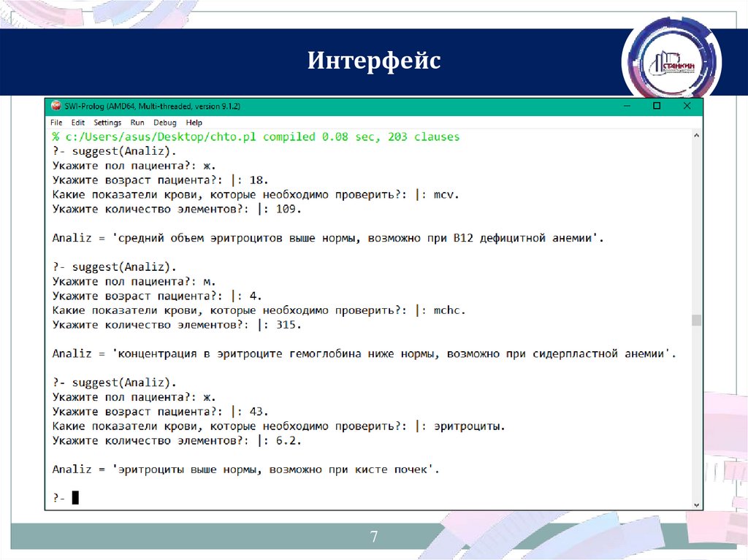Click the line ending with 'mcv.'
Viewport: 748px width, 560px height.
click(256, 195)
